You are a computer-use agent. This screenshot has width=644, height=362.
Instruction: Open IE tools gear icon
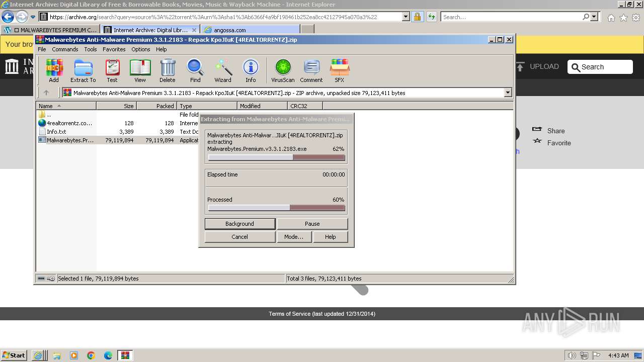(636, 18)
